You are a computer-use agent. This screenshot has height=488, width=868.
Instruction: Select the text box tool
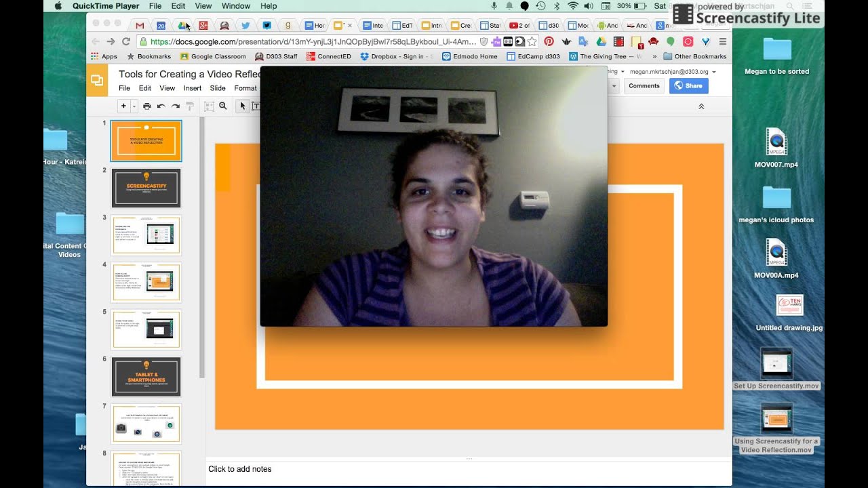(x=256, y=106)
